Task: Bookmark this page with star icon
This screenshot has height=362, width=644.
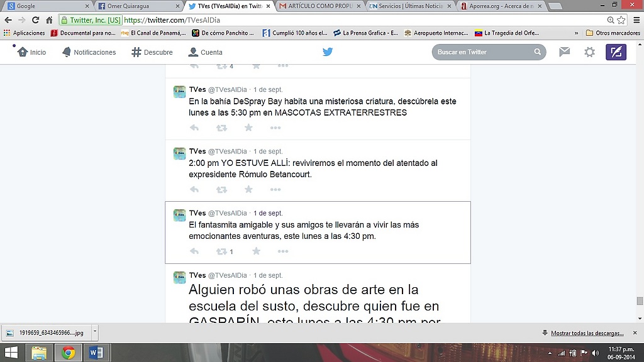Action: click(x=621, y=20)
